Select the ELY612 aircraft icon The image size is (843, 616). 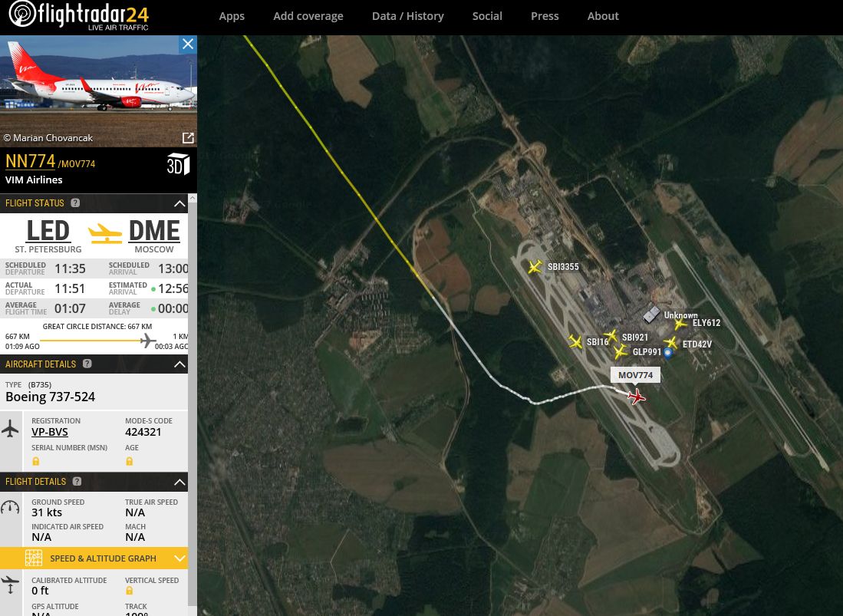pyautogui.click(x=680, y=324)
